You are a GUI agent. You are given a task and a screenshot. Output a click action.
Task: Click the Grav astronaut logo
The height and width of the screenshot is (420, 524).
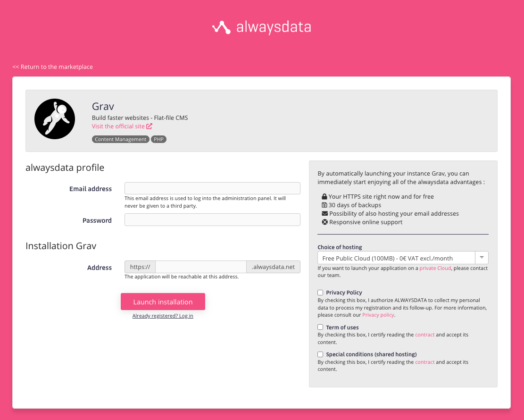(x=55, y=119)
